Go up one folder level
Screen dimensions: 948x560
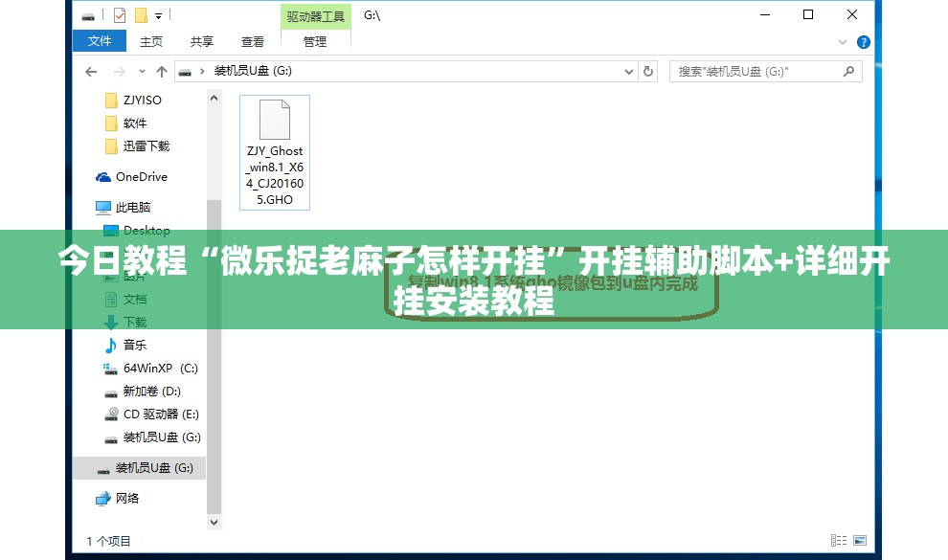click(162, 72)
